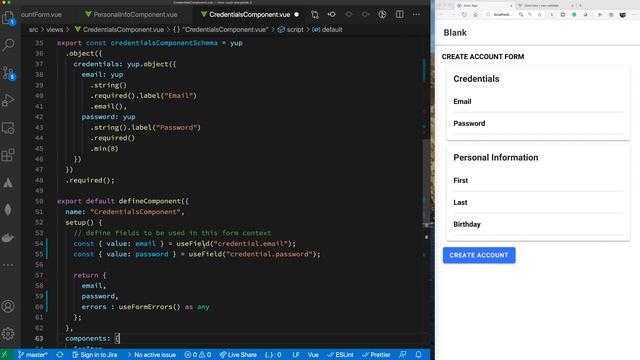640x360 pixels.
Task: Open the Docker whale view
Action: 8,238
